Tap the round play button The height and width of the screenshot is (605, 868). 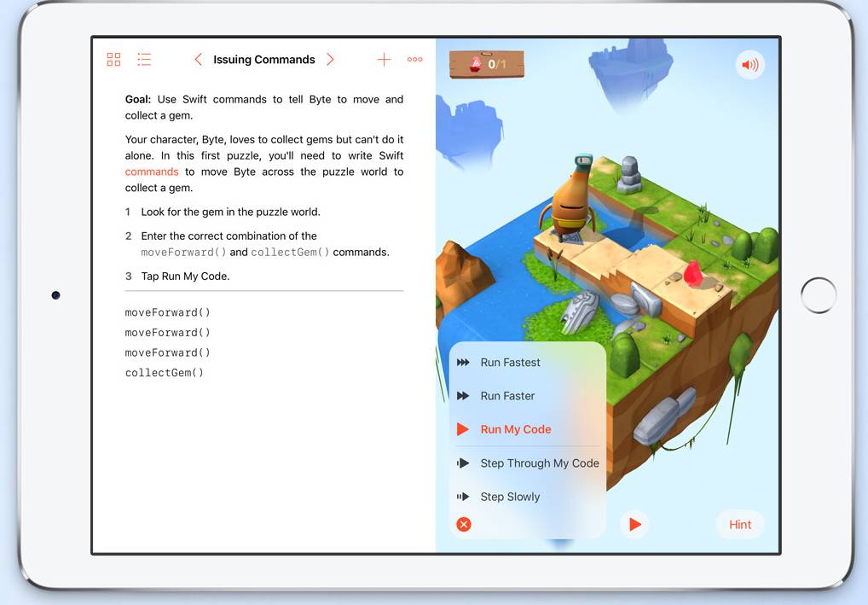tap(634, 524)
